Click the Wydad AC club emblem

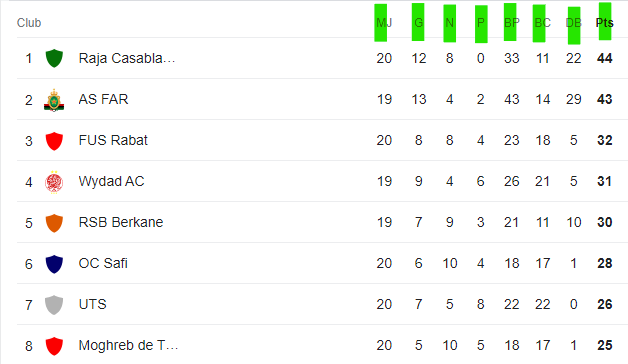point(54,182)
